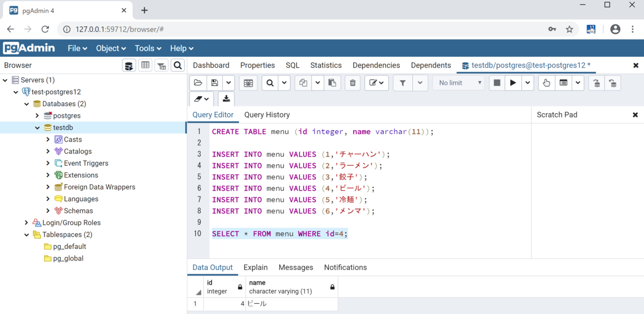
Task: Click the Paste icon in query toolbar
Action: point(332,83)
